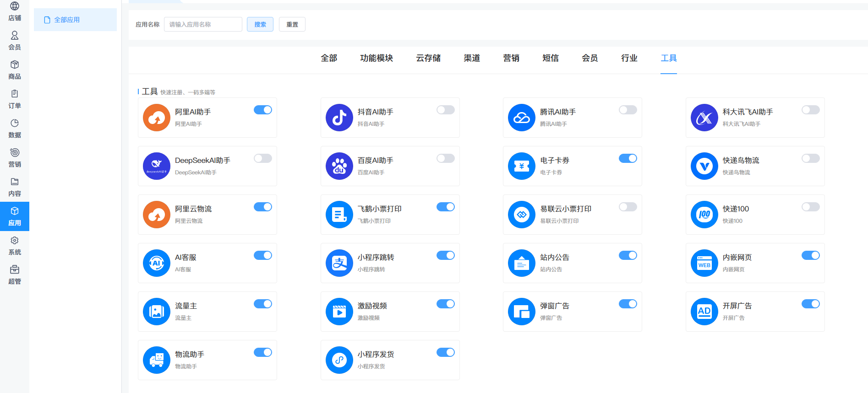Click the 快递100 app icon
Screen dimensions: 868x393
pos(704,215)
